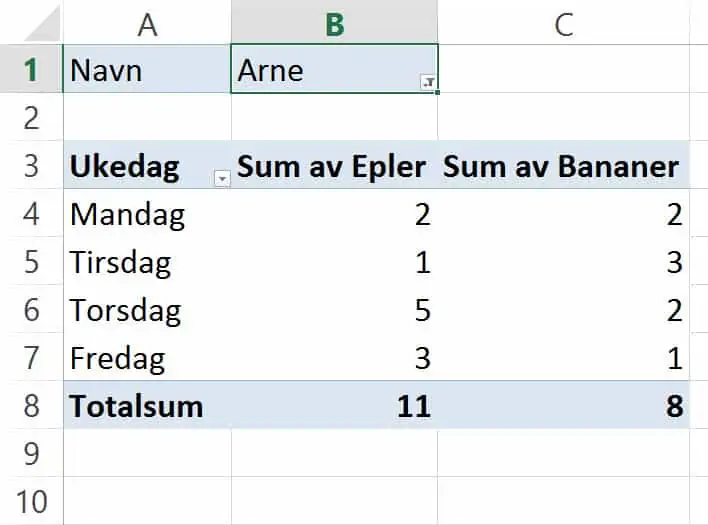The width and height of the screenshot is (708, 525).
Task: Click the Sum av Epler header cell
Action: tap(335, 165)
